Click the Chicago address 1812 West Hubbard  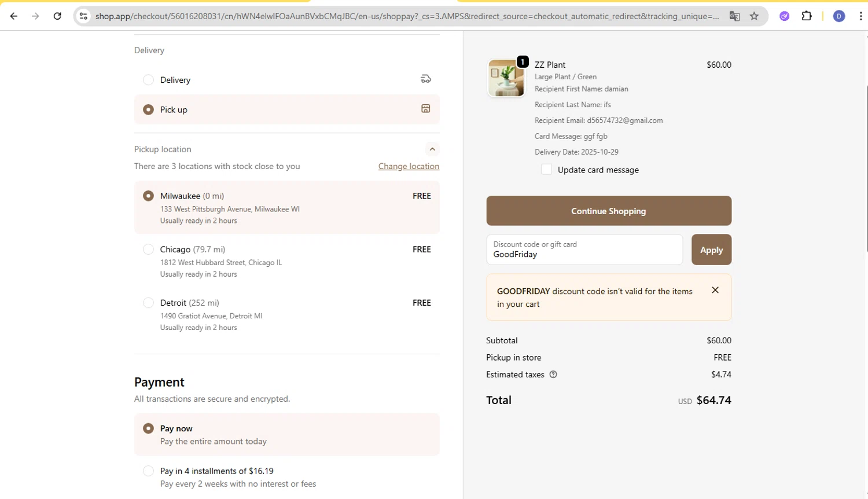[x=221, y=262]
